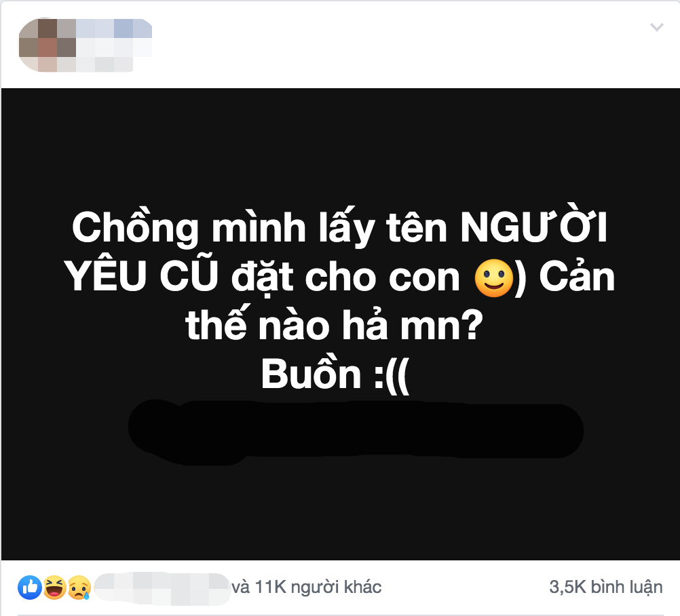The width and height of the screenshot is (680, 616).
Task: Open the "3,5K bình luận" comments link
Action: point(606,587)
